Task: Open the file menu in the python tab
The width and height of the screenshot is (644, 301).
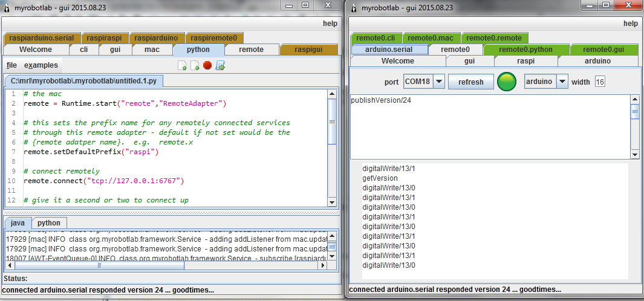Action: click(x=12, y=65)
